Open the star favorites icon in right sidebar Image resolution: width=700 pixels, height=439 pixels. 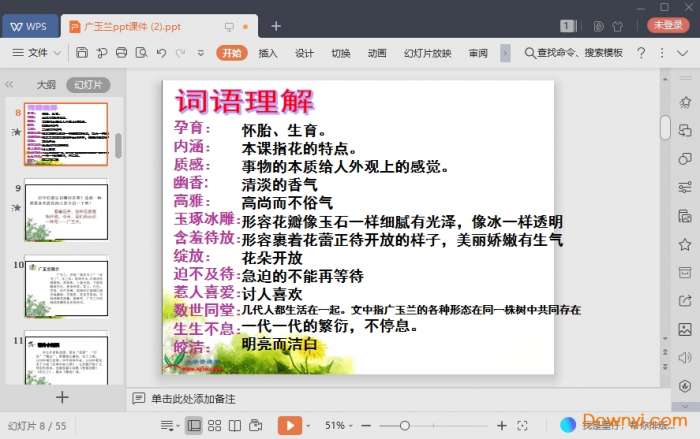click(x=685, y=245)
